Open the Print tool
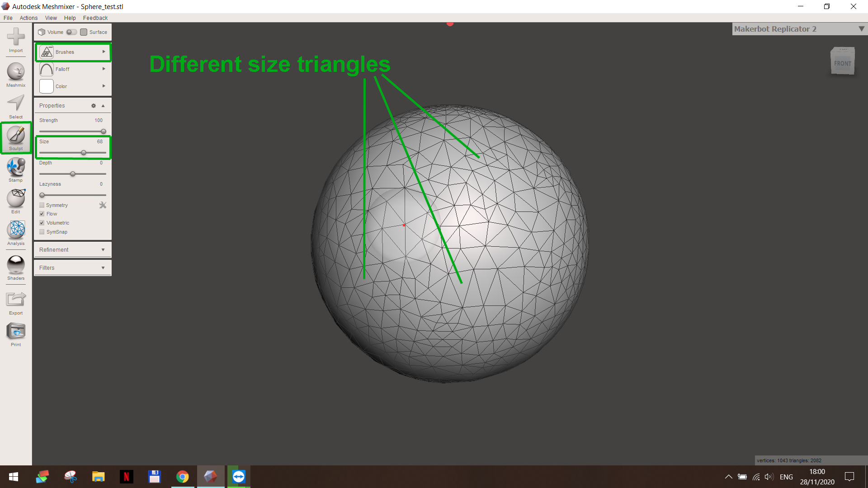This screenshot has height=488, width=868. pyautogui.click(x=16, y=333)
